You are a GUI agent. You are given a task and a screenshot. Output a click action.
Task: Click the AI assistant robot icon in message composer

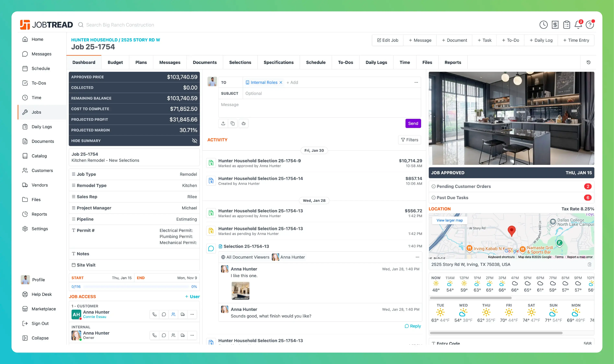(x=243, y=123)
